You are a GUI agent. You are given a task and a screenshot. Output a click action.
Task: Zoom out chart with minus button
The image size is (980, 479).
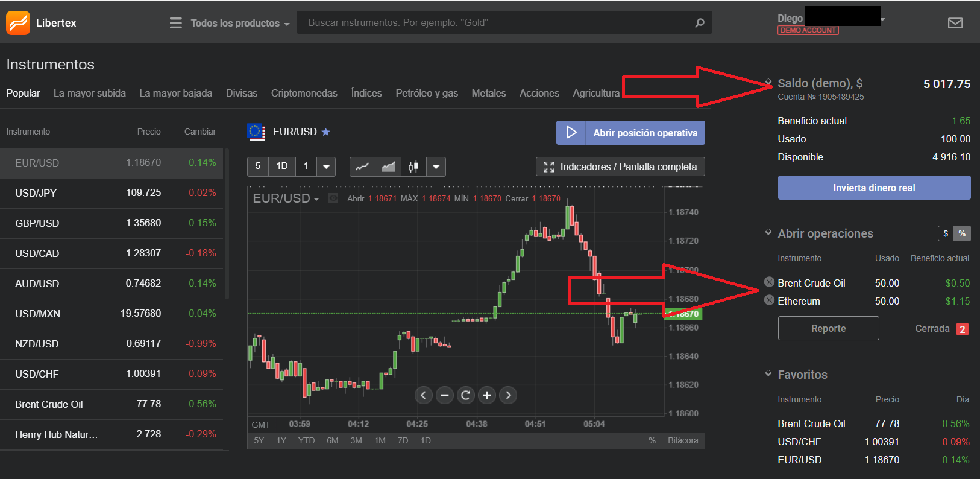(445, 395)
